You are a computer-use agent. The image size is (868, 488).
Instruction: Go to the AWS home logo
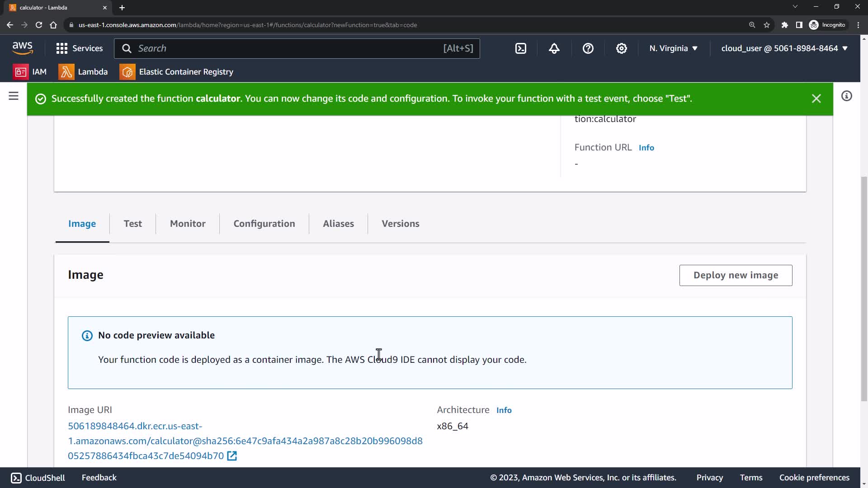(x=23, y=48)
